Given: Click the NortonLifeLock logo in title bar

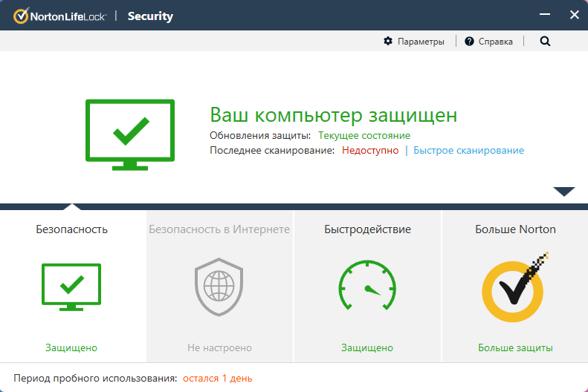Looking at the screenshot, I should (x=60, y=16).
